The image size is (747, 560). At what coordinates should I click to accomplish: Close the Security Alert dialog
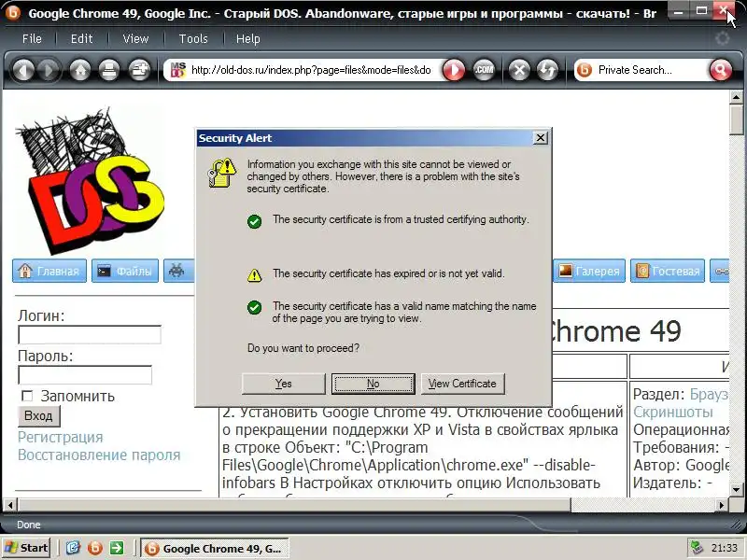click(x=541, y=138)
